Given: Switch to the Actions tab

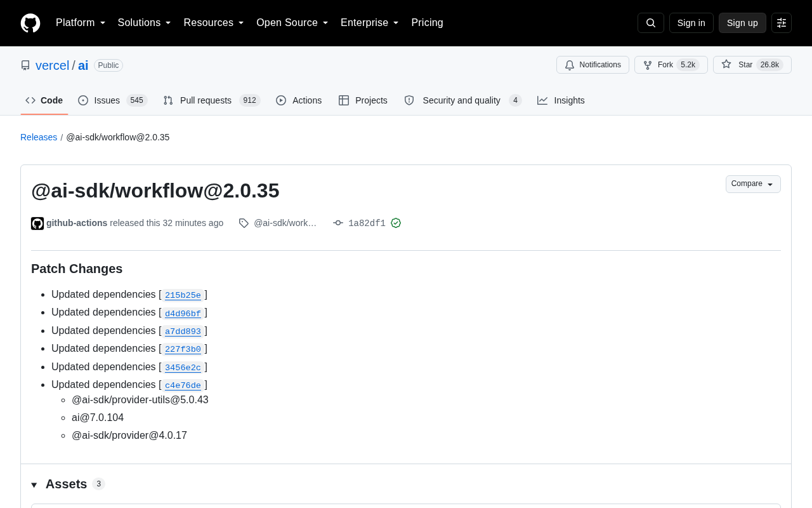Looking at the screenshot, I should pos(299,100).
